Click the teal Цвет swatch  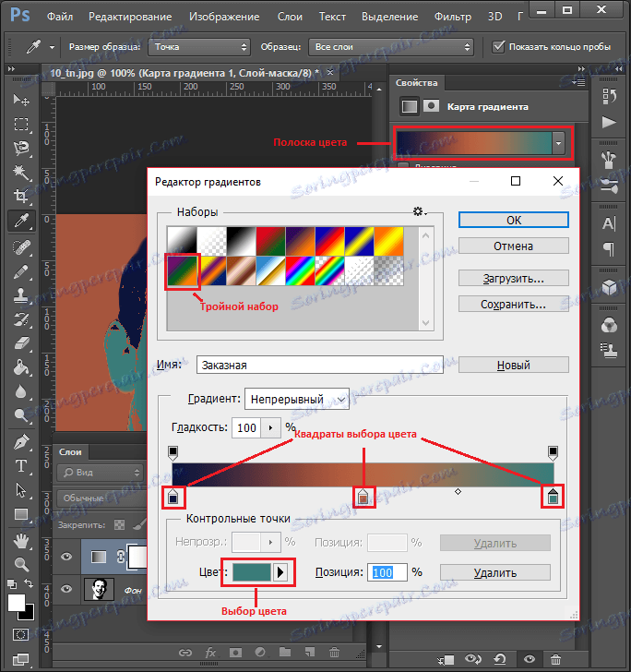pos(252,572)
